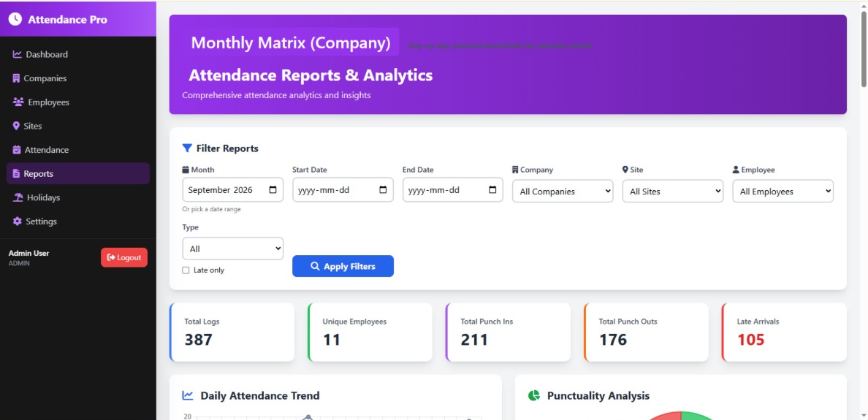The height and width of the screenshot is (420, 868).
Task: Click the magnifier icon in Apply Filters button
Action: pyautogui.click(x=315, y=266)
